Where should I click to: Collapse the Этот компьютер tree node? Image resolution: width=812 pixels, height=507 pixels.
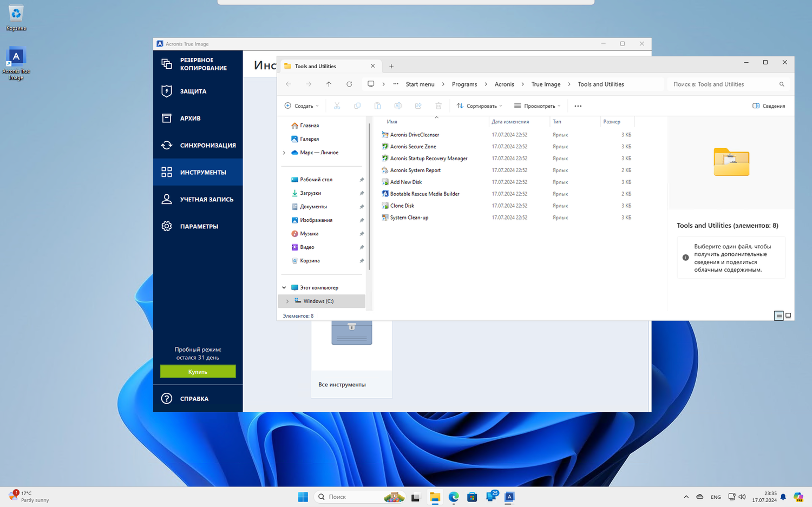point(284,288)
